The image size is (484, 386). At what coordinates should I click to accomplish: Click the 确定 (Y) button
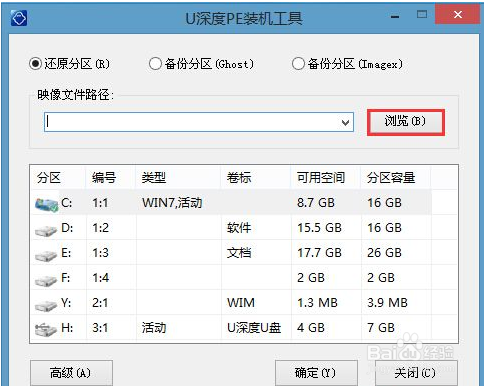click(x=316, y=373)
